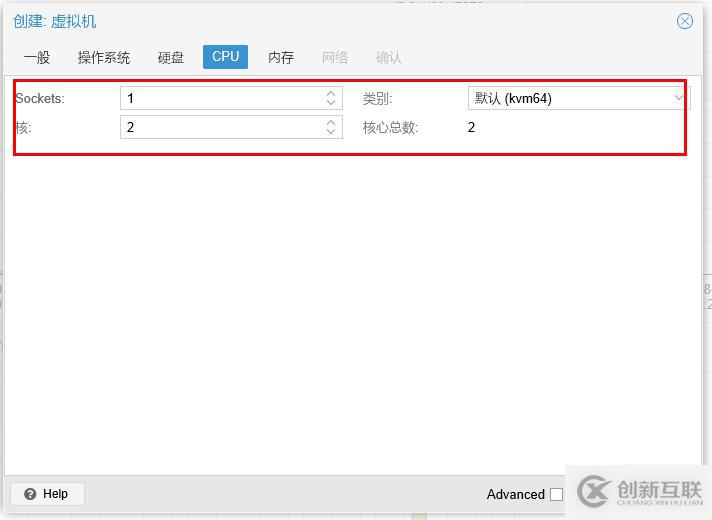The image size is (712, 520).
Task: Open the 操作系统 tab
Action: point(104,57)
